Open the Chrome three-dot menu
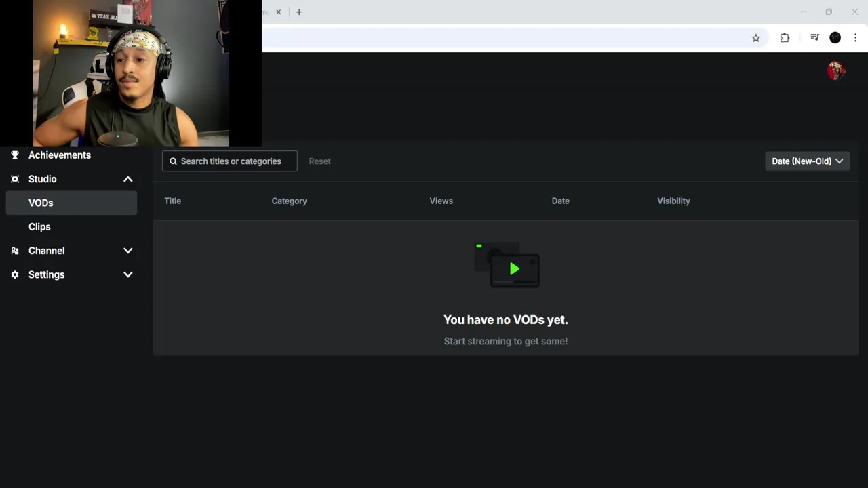Screen dimensions: 868x488 coord(855,38)
